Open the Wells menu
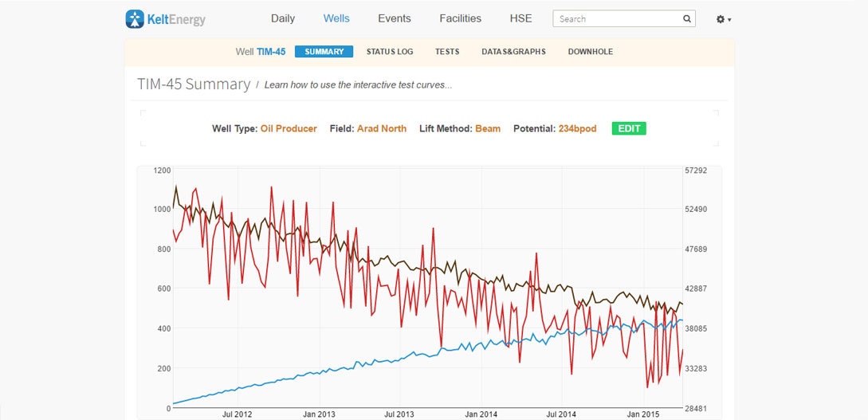 pyautogui.click(x=336, y=18)
